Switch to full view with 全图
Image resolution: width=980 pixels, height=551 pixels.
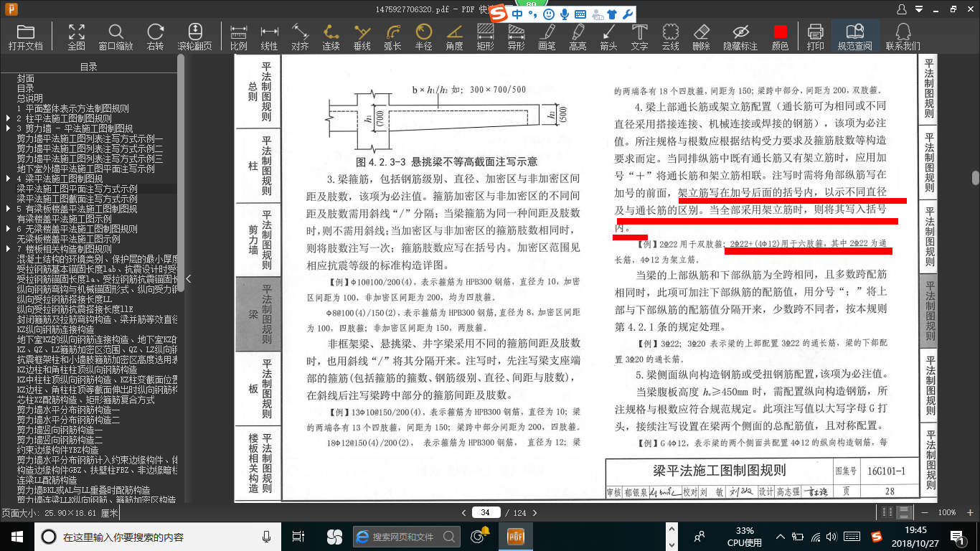click(77, 37)
